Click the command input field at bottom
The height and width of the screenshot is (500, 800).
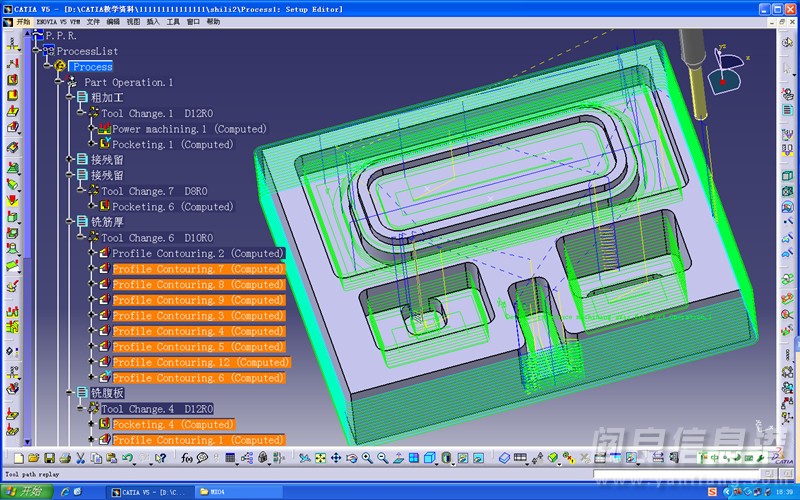point(677,474)
